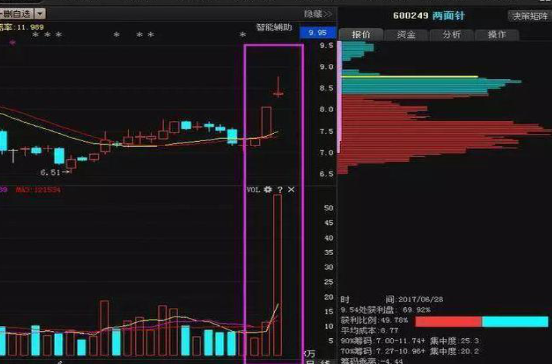Click the tall hollow red candlestick near 8.0
Viewport: 552px width, 364px height.
point(266,123)
